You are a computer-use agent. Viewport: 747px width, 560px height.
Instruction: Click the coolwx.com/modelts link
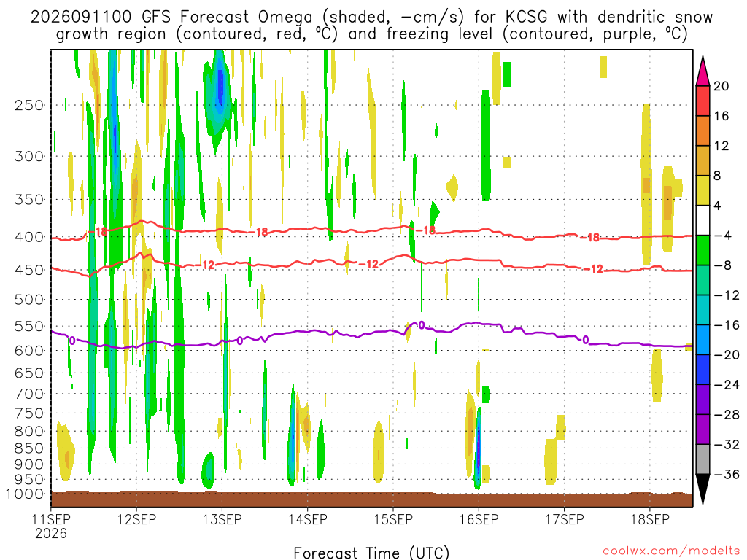(671, 551)
